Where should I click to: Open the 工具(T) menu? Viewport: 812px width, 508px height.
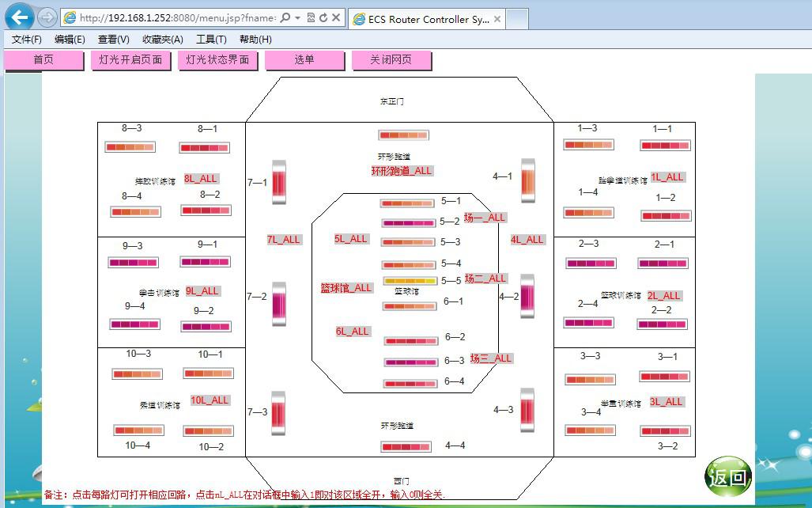[x=211, y=40]
